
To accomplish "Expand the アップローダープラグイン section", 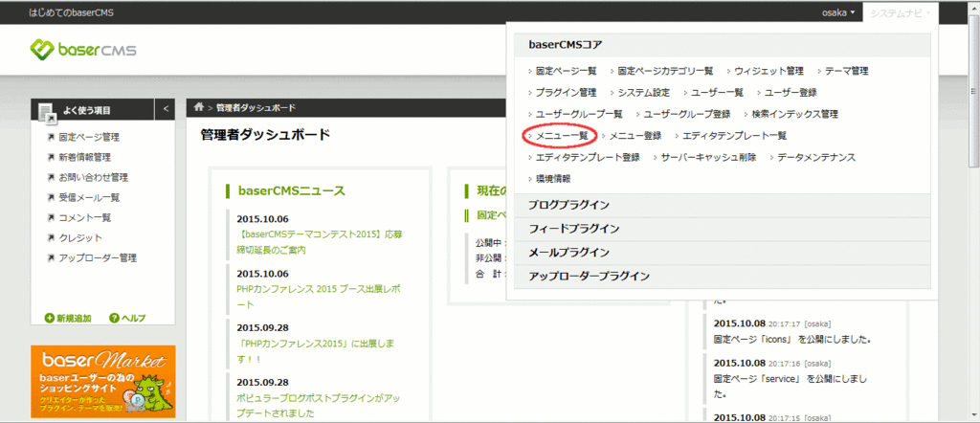I will point(722,277).
